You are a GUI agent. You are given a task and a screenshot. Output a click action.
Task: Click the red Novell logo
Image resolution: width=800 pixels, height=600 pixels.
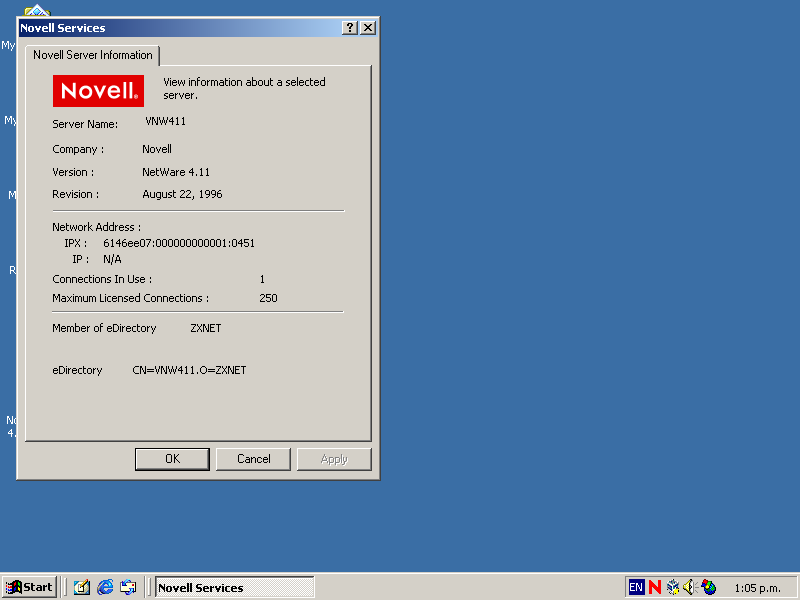(x=98, y=91)
